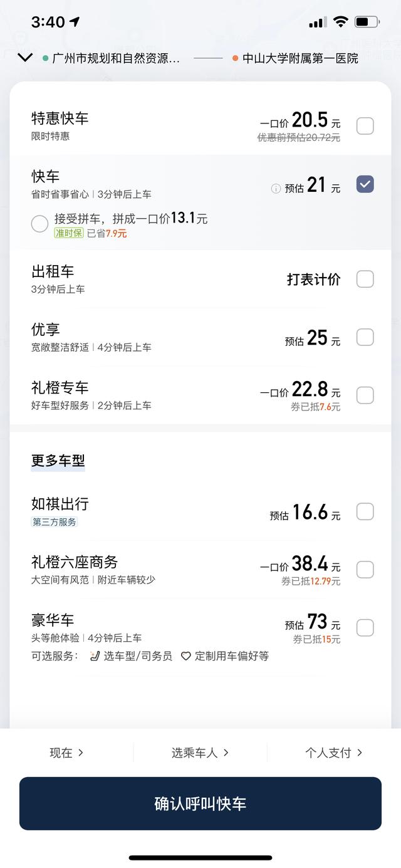Check the 特惠快车 checkbox
Viewport: 401px width, 868px height.
point(365,126)
